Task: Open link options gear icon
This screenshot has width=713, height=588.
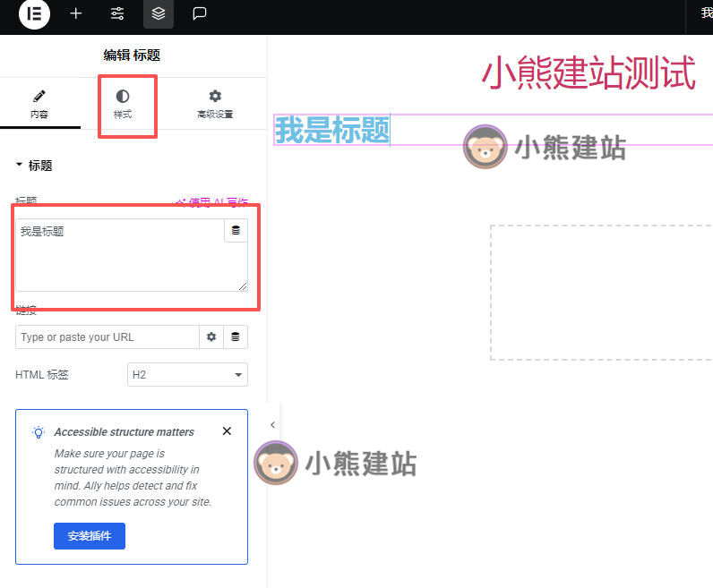Action: (211, 337)
